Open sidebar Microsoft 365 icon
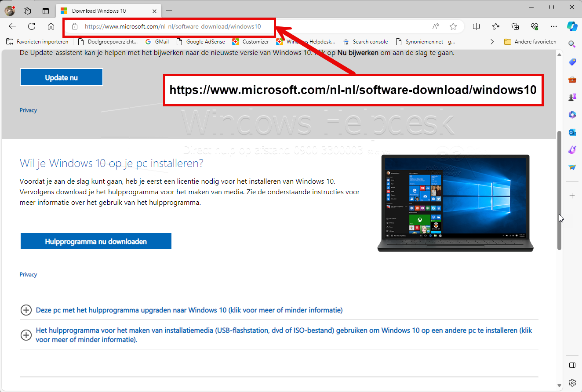This screenshot has width=582, height=392. tap(572, 115)
